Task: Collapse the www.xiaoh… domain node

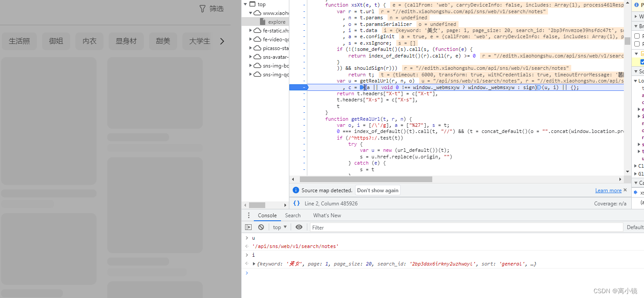Action: coord(251,13)
